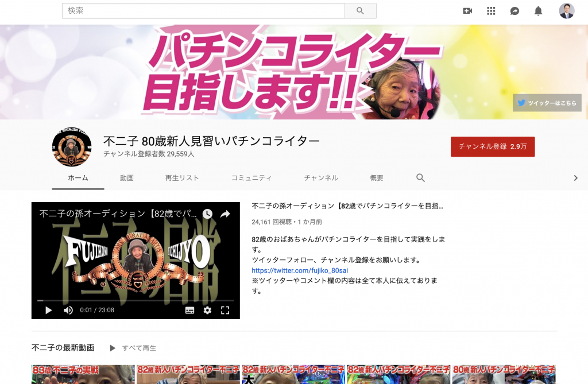The width and height of the screenshot is (588, 384).
Task: Switch to the 概要 tab
Action: [377, 178]
